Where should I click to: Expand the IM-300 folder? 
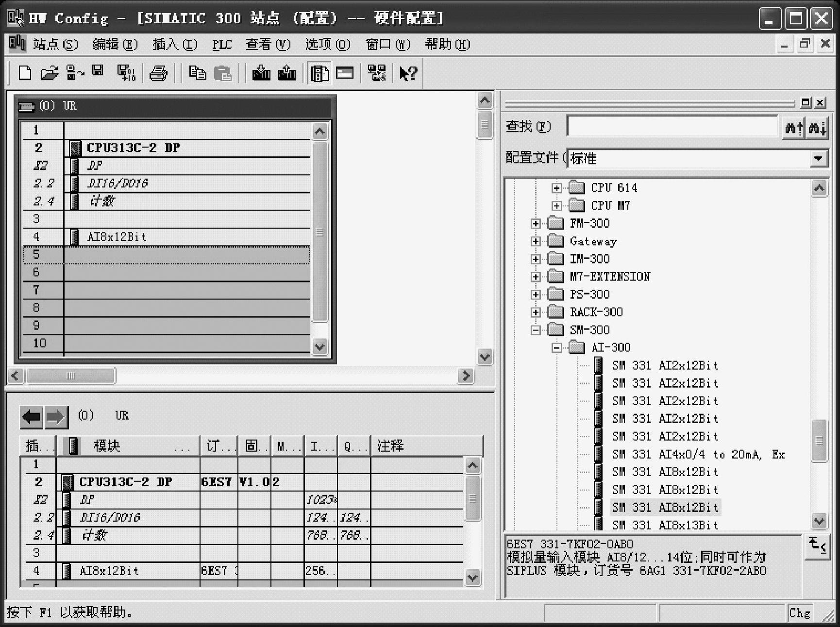[x=536, y=259]
